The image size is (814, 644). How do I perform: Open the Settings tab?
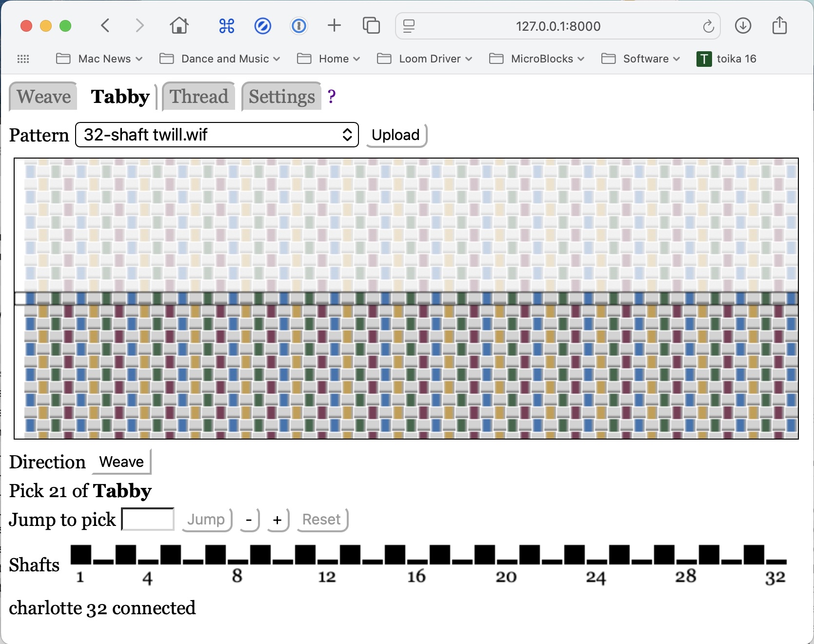coord(282,97)
